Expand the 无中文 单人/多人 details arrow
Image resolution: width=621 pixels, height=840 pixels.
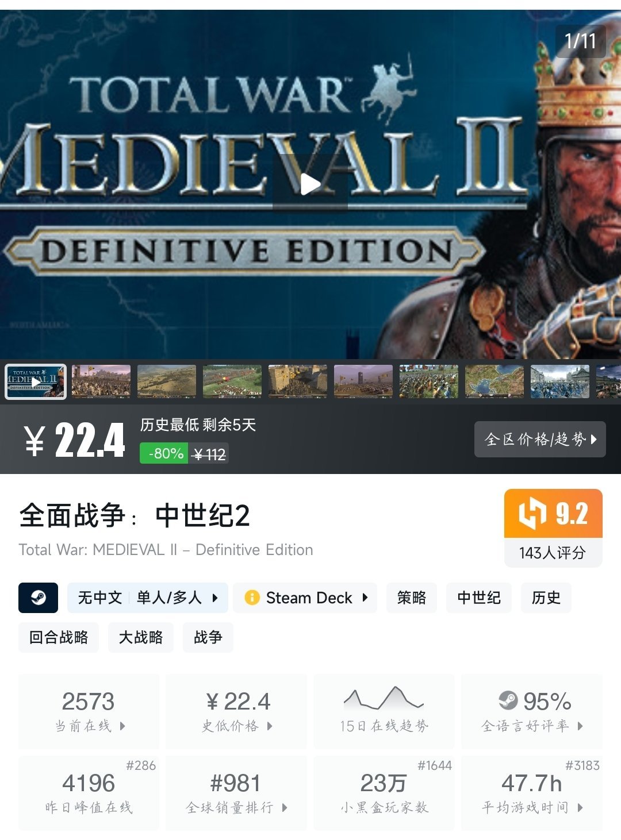pyautogui.click(x=215, y=598)
